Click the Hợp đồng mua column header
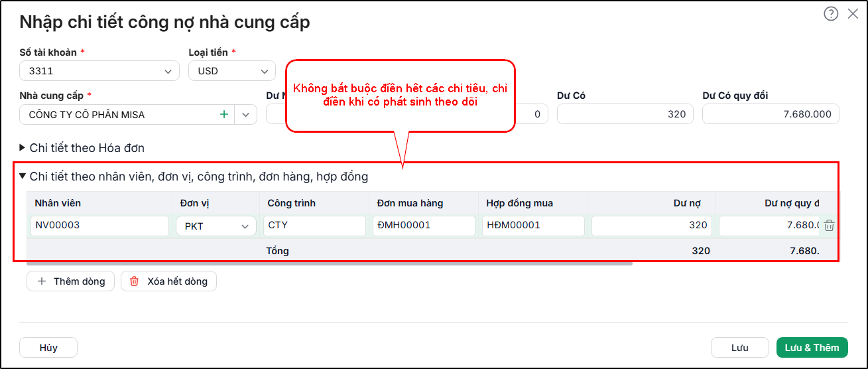The height and width of the screenshot is (369, 868). [533, 203]
